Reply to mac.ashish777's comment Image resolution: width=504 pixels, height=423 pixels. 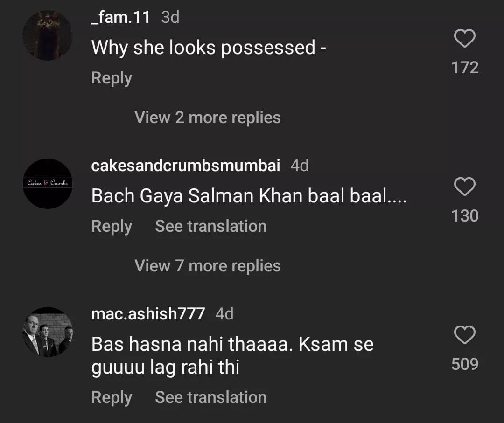(112, 397)
